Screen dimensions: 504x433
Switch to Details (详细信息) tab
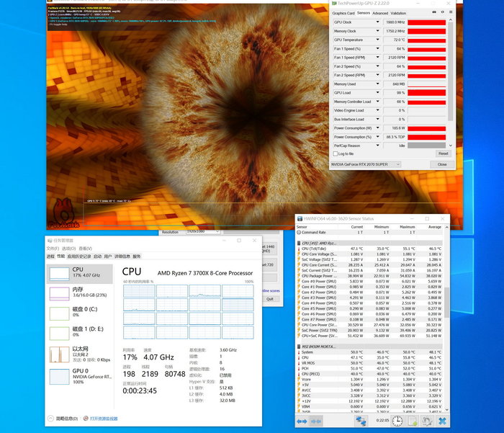coord(122,256)
